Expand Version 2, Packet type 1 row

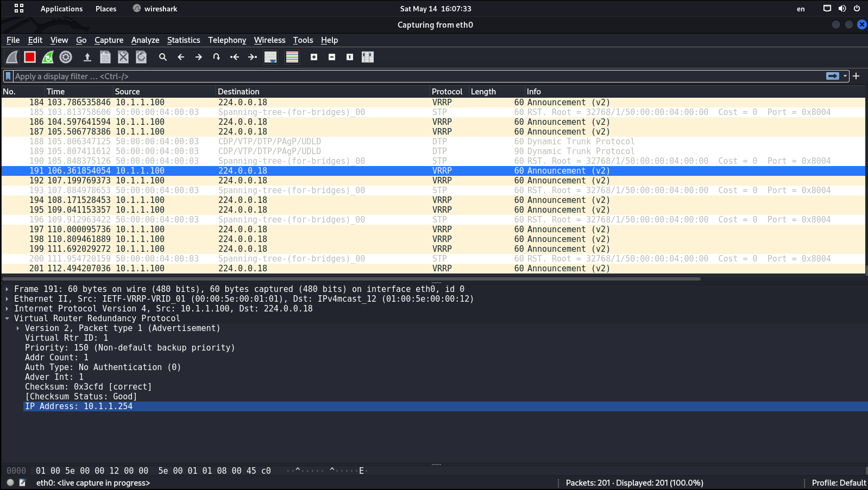(18, 328)
